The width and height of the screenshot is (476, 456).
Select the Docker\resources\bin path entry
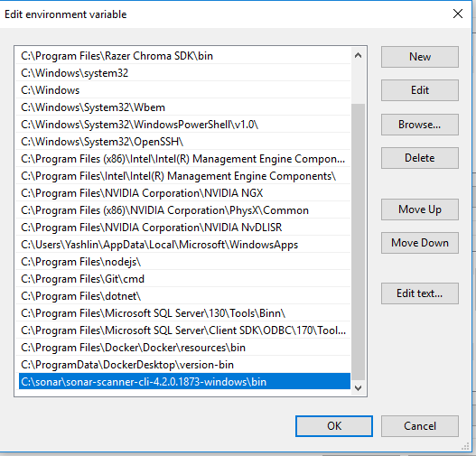(183, 348)
